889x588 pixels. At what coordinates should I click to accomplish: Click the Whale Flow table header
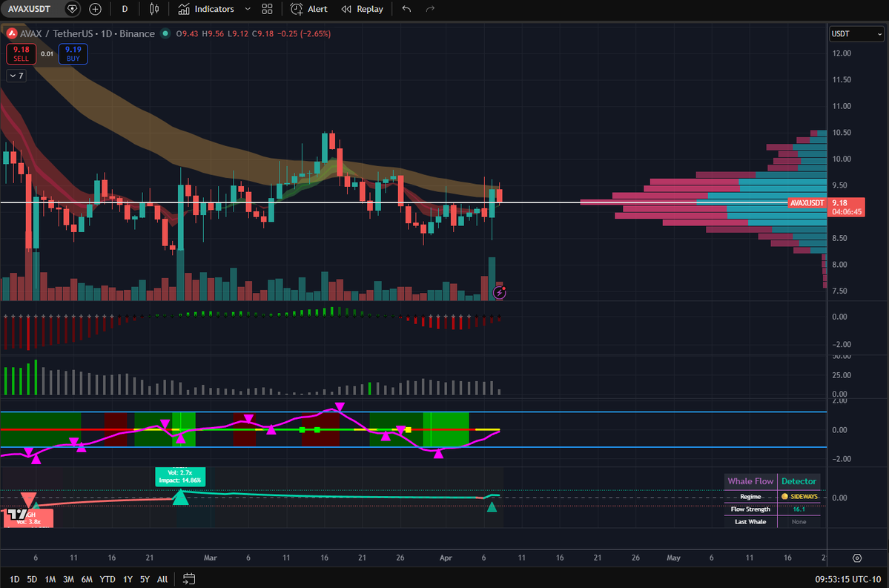pyautogui.click(x=750, y=481)
